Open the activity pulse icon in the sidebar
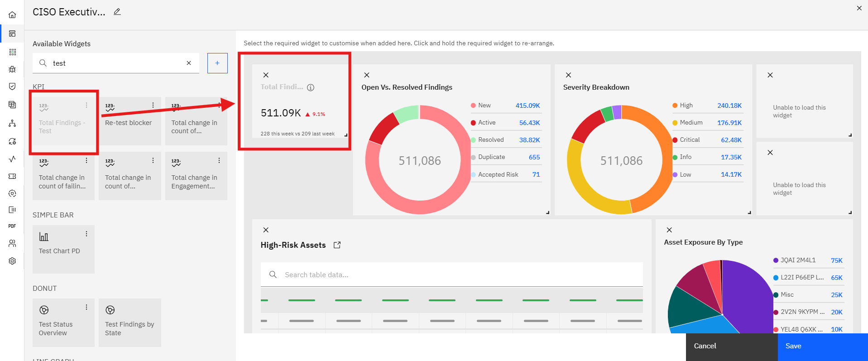This screenshot has width=868, height=361. tap(12, 159)
